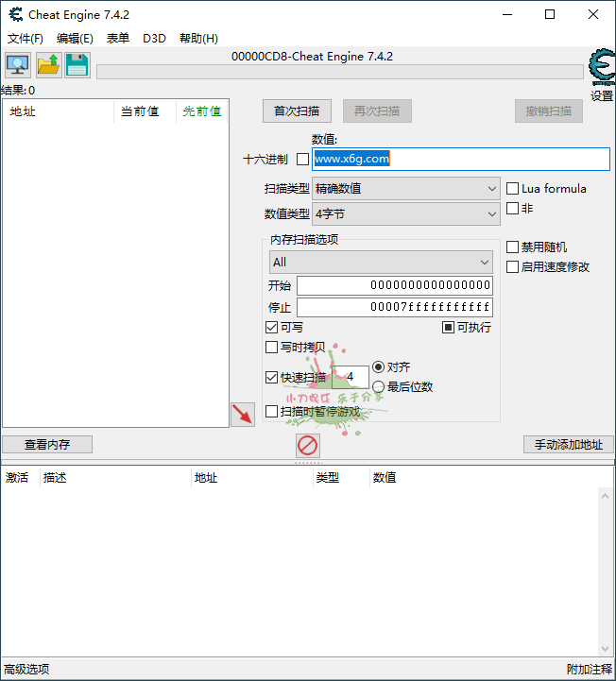The width and height of the screenshot is (616, 681).
Task: Click address table scrollbar down arrow
Action: point(606,649)
